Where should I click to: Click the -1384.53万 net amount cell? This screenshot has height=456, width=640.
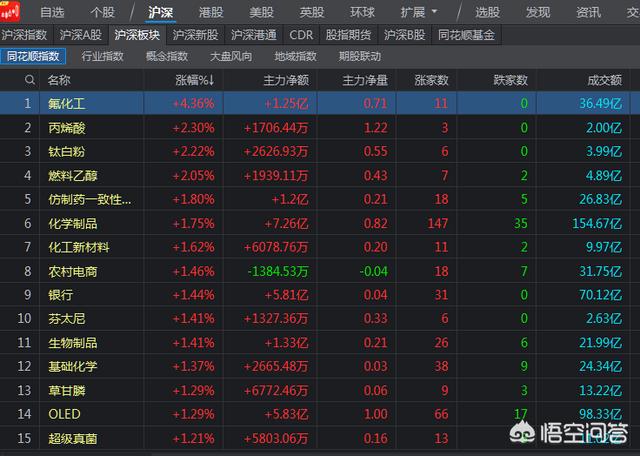point(278,271)
